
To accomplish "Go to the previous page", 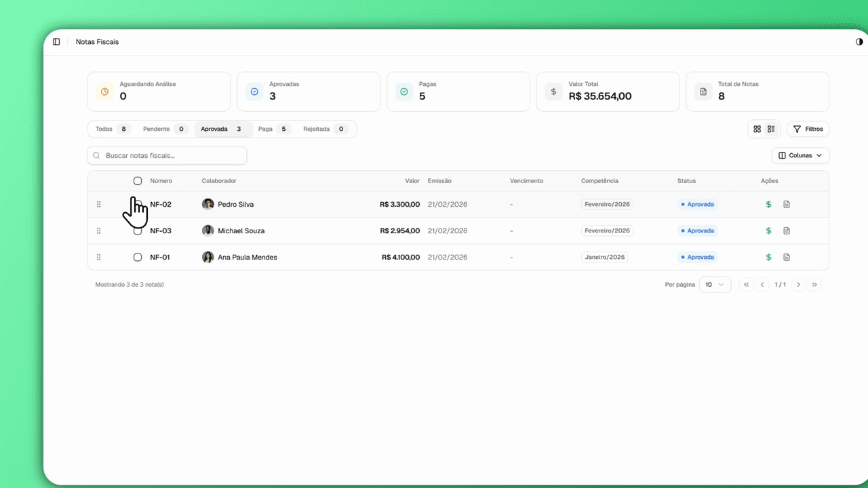I will 762,285.
